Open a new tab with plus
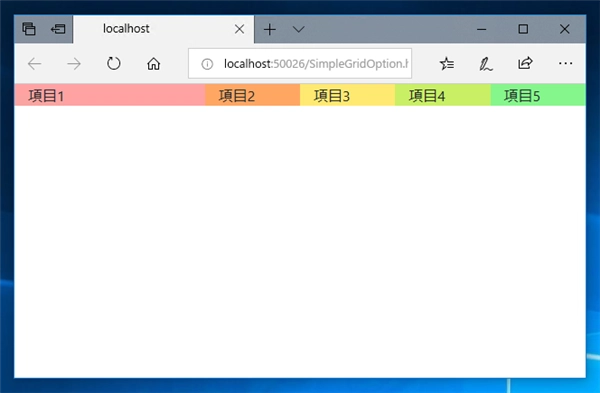 pos(270,29)
